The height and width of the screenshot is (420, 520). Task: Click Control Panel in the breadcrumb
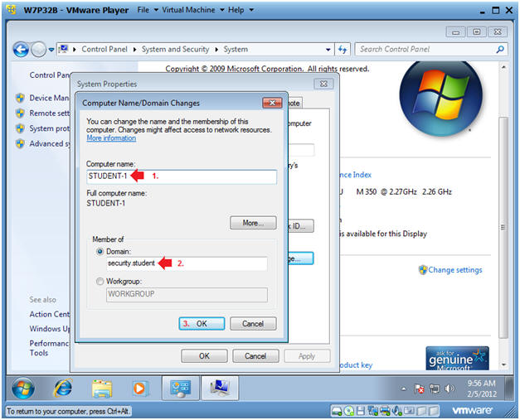(104, 50)
